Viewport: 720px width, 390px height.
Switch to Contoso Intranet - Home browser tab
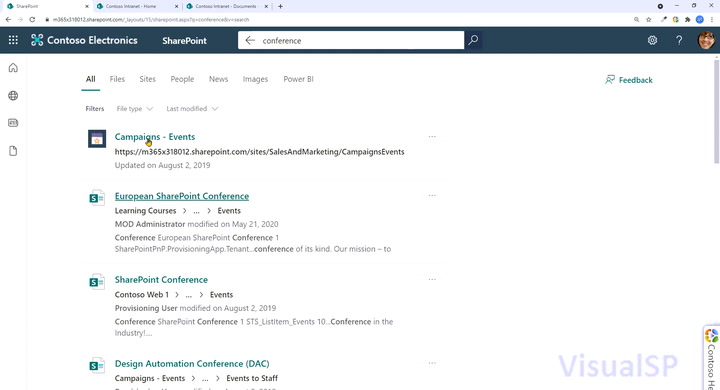point(136,6)
